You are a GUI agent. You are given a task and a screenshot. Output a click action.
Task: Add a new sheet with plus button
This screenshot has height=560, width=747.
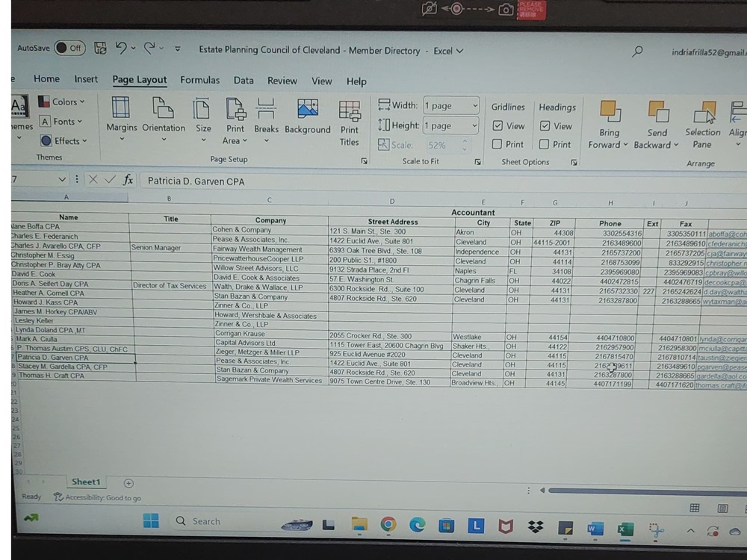point(128,483)
